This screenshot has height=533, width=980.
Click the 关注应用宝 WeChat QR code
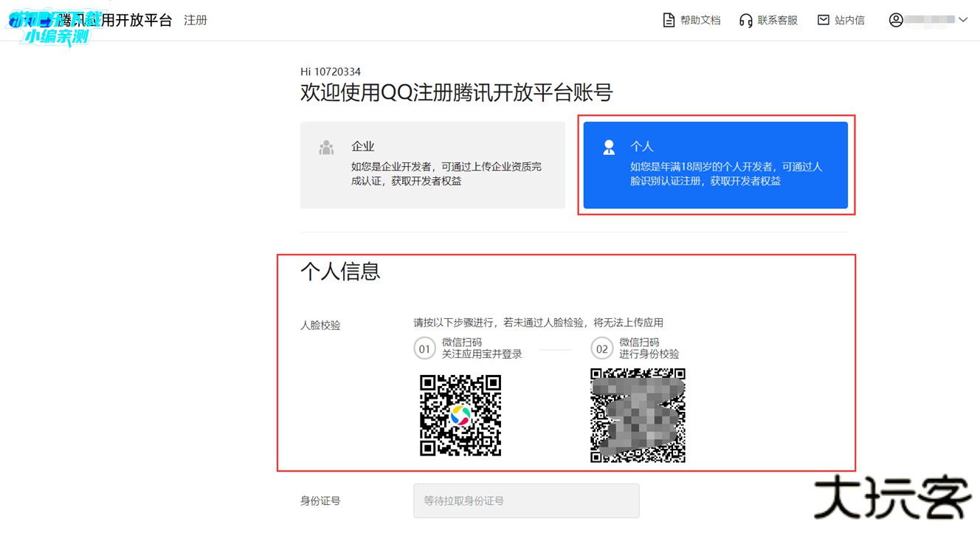pos(460,415)
